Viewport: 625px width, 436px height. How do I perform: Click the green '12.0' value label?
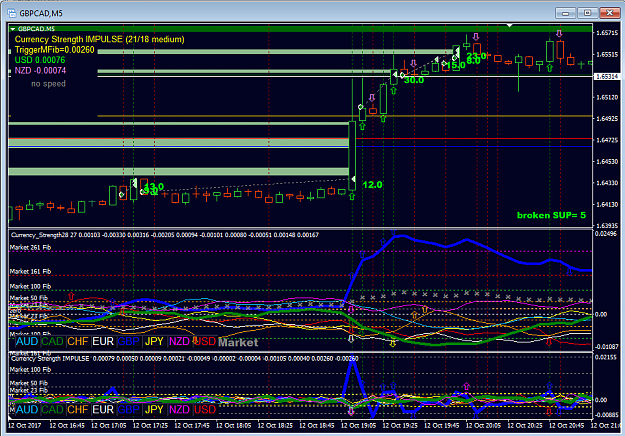pos(372,185)
